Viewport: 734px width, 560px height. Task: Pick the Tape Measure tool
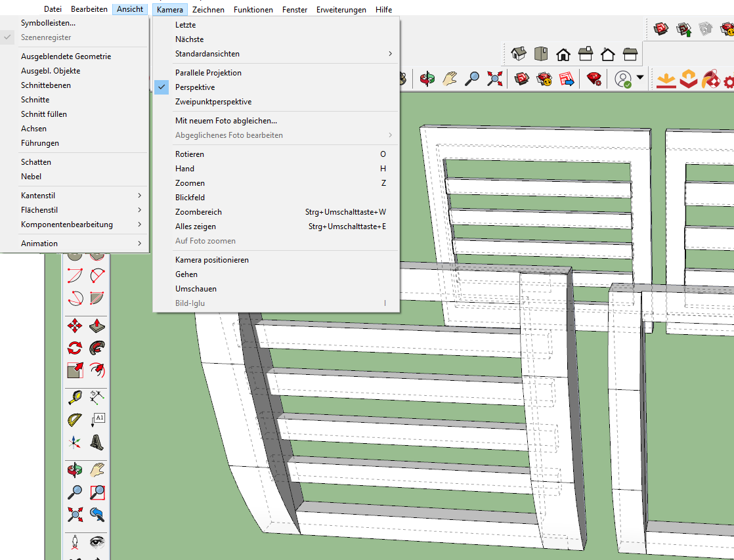pyautogui.click(x=76, y=397)
